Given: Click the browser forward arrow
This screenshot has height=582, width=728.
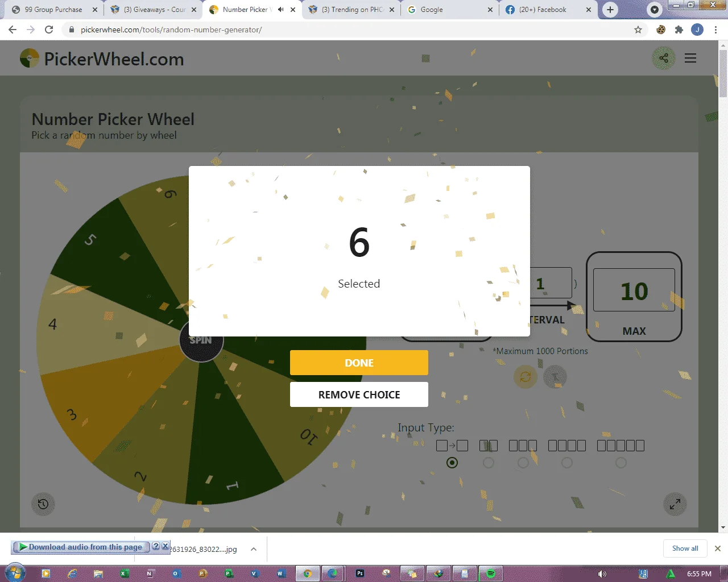Looking at the screenshot, I should pos(31,30).
